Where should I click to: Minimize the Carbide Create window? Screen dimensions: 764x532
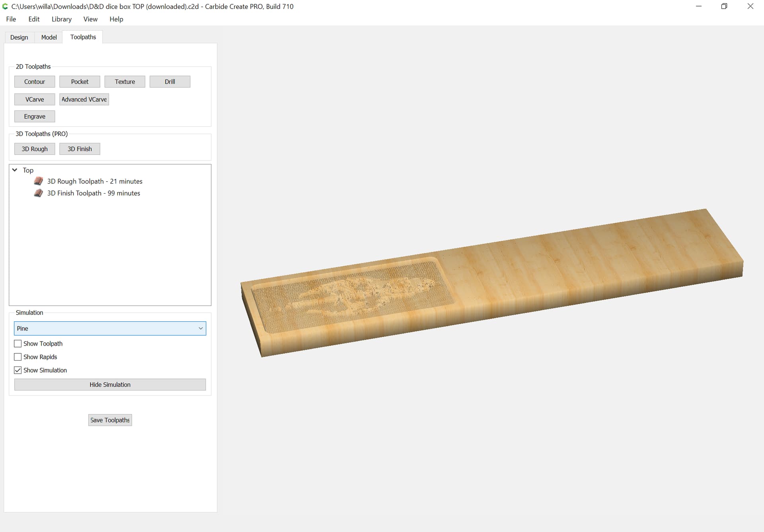click(x=698, y=6)
